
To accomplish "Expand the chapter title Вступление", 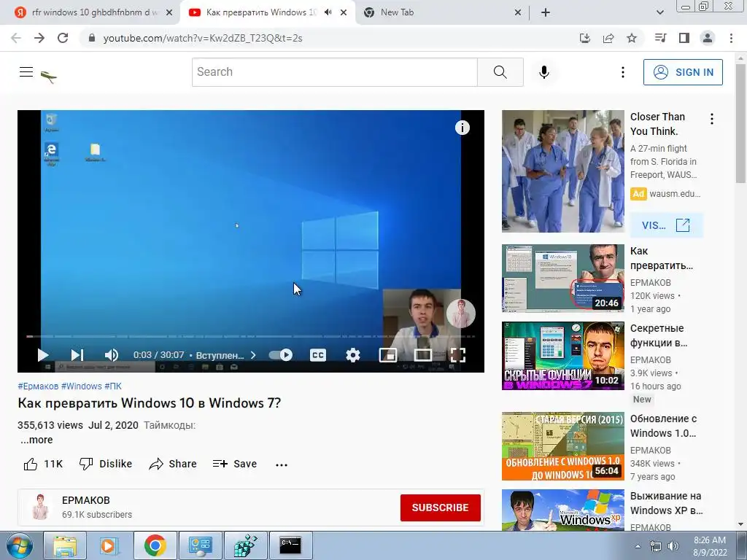I will [x=226, y=355].
